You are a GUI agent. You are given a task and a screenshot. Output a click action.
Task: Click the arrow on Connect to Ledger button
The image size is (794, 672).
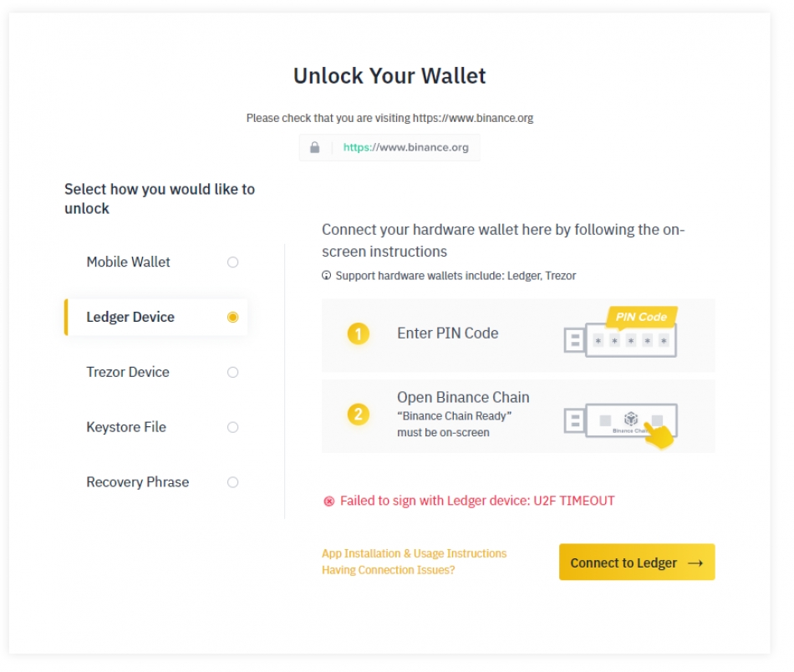coord(695,563)
